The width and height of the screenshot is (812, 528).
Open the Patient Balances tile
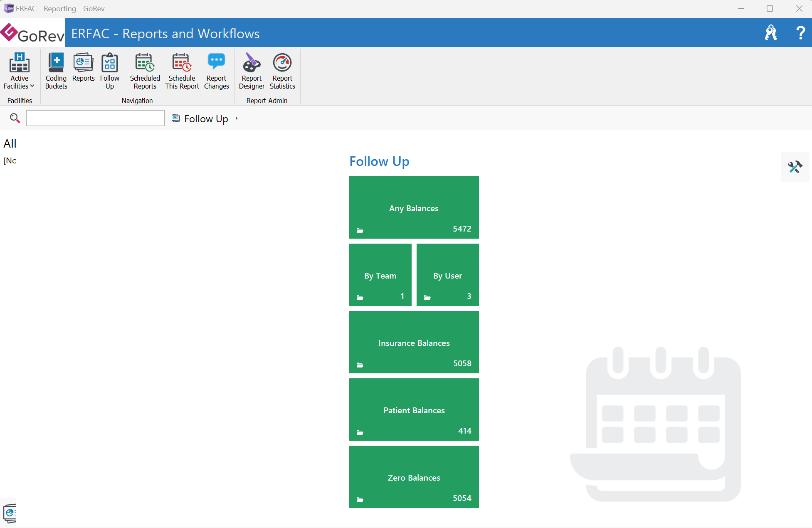tap(414, 410)
